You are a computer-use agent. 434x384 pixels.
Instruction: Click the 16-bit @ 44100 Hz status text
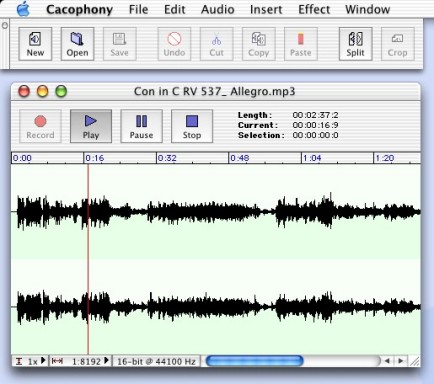point(156,361)
